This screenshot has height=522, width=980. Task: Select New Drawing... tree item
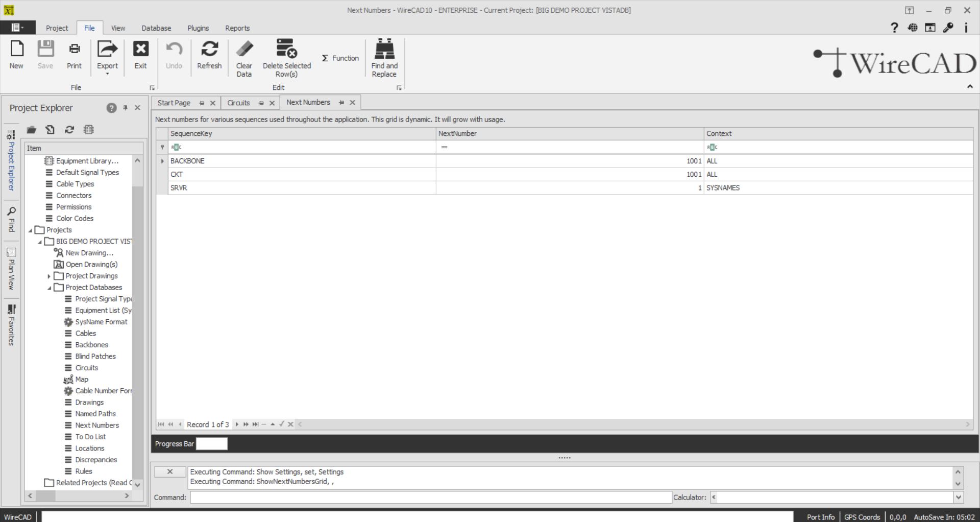89,253
